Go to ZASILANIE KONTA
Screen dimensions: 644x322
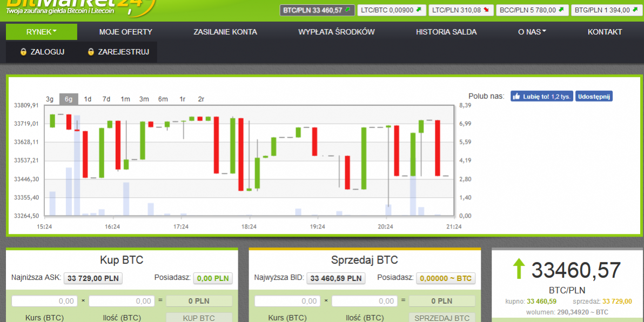point(225,32)
